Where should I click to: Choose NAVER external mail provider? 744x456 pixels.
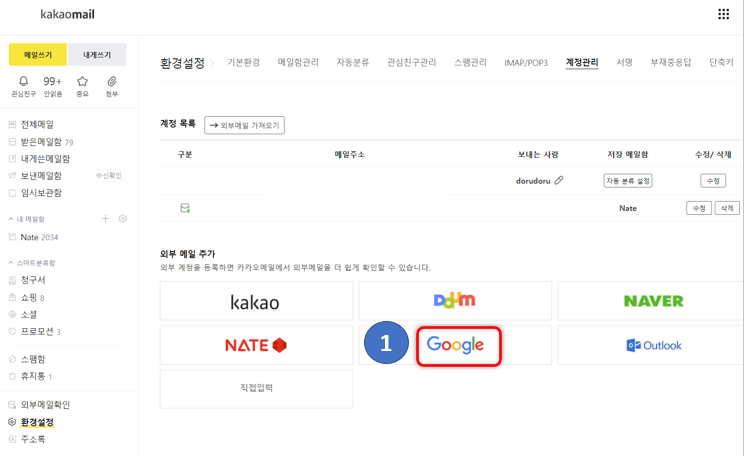click(653, 301)
